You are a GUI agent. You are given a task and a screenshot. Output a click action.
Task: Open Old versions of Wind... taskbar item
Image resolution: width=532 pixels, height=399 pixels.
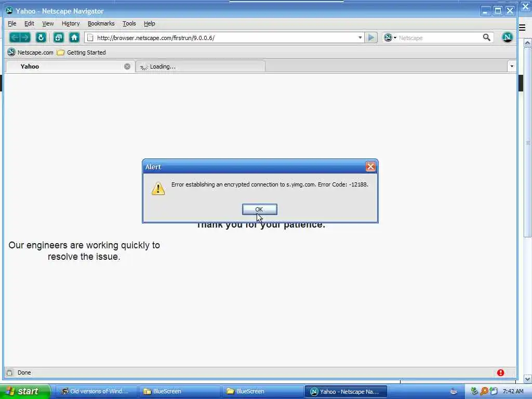tap(96, 391)
